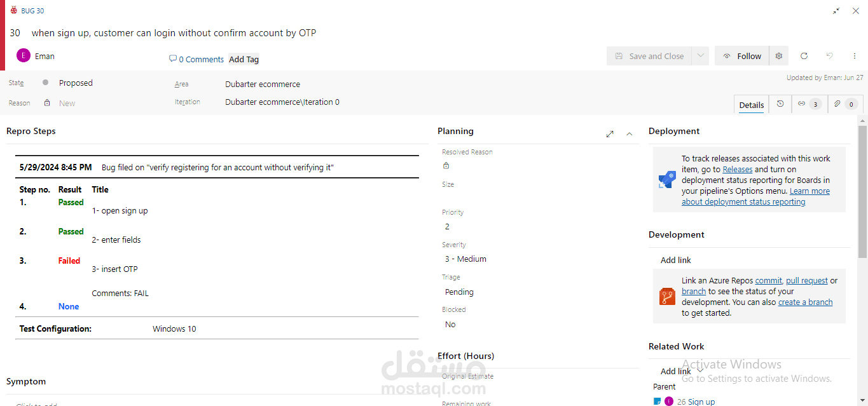Image resolution: width=868 pixels, height=406 pixels.
Task: Click the Add Tag button
Action: coord(244,59)
